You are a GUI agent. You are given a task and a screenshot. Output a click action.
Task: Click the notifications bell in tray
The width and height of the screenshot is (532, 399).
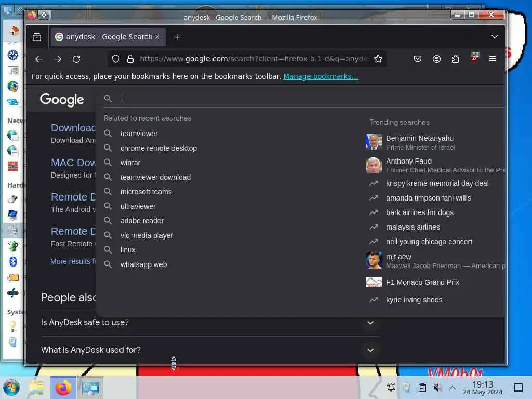coord(391,387)
